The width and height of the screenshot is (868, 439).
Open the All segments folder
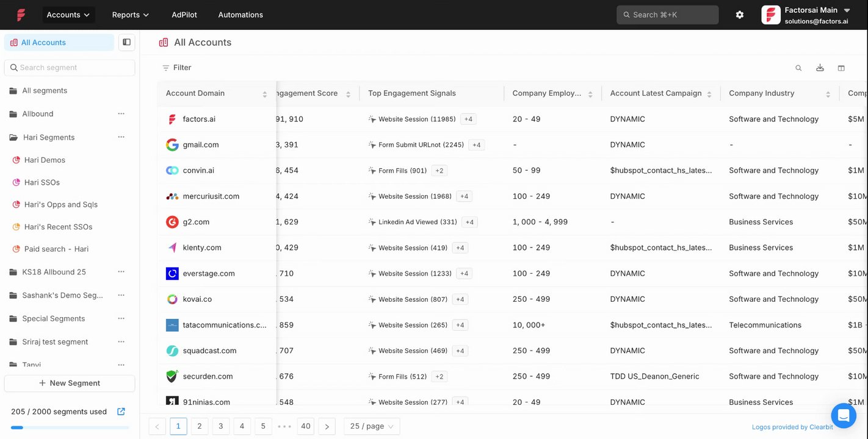coord(45,90)
